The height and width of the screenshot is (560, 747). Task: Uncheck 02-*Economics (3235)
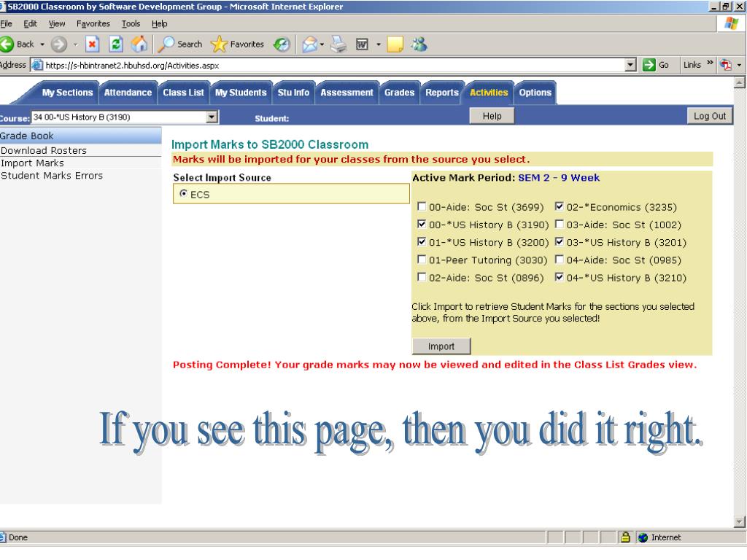pos(560,206)
